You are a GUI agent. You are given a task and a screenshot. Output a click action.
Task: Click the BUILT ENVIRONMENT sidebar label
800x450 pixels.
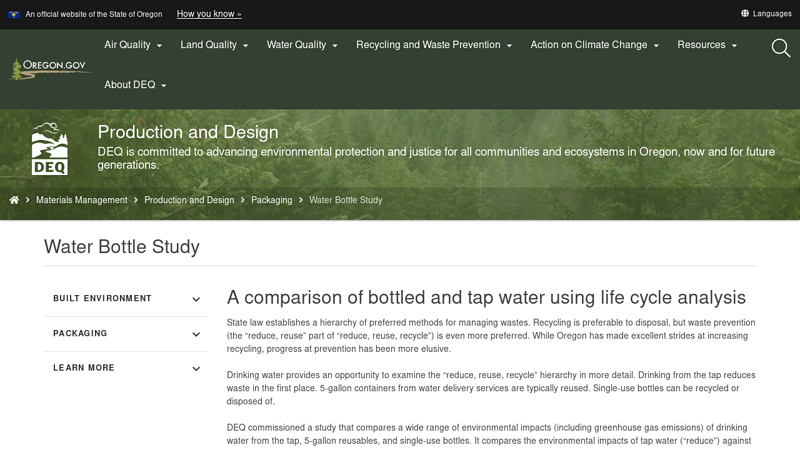(102, 298)
